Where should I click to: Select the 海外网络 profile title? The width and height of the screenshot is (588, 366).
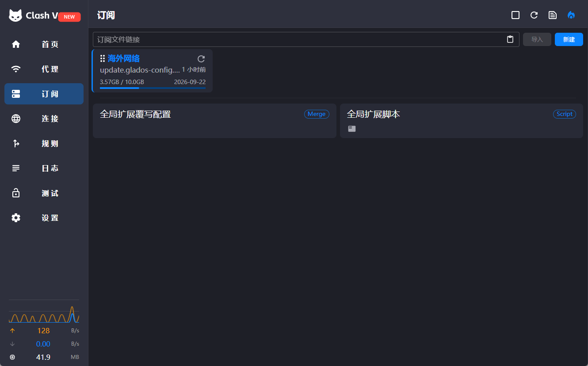pos(124,58)
